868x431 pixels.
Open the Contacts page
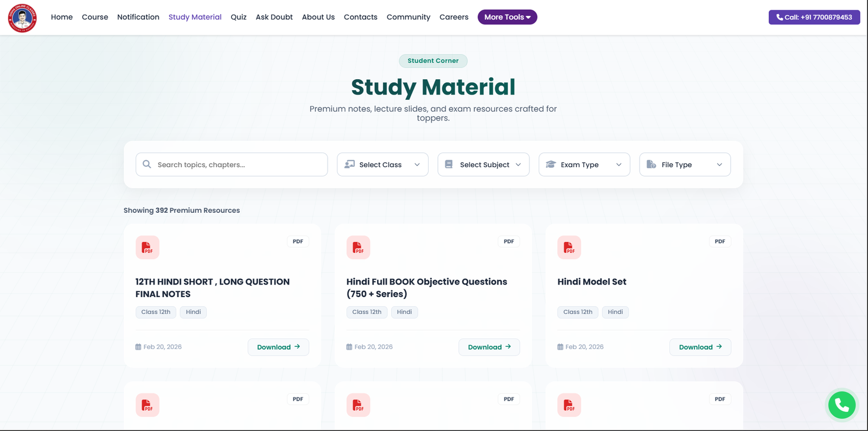(x=361, y=17)
